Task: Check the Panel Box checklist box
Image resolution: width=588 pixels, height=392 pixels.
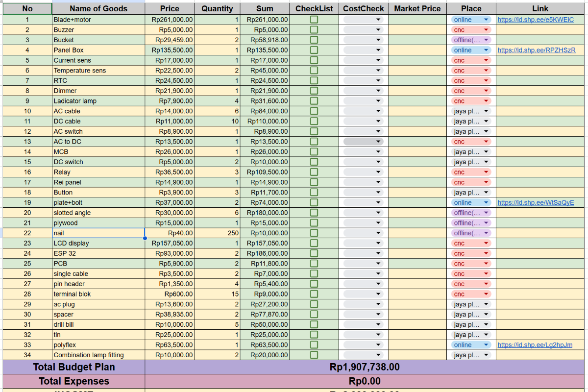Action: tap(314, 50)
